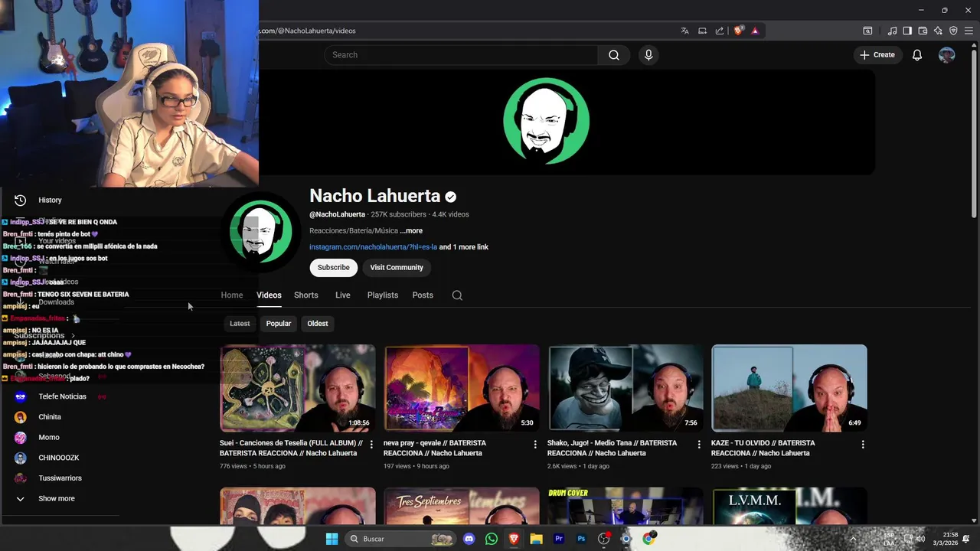Open the neva pray qevale video thumbnail
Viewport: 980px width, 551px height.
click(462, 388)
